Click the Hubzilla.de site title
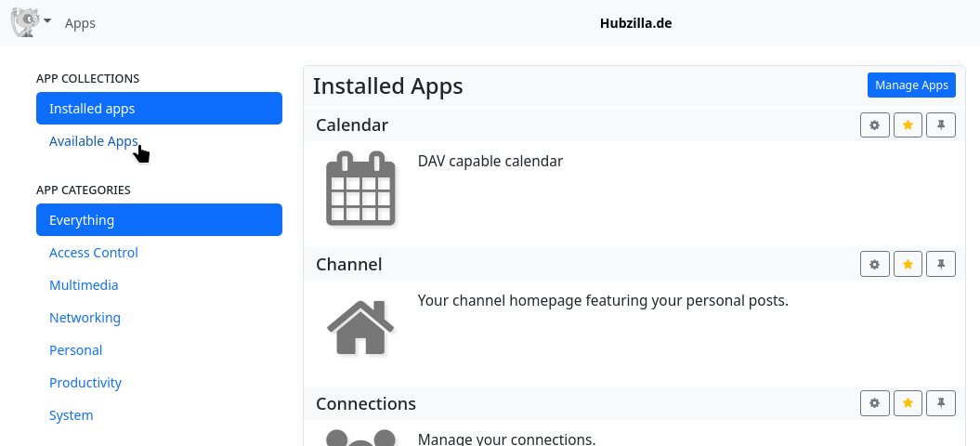Screen dimensions: 980x446 [x=635, y=23]
